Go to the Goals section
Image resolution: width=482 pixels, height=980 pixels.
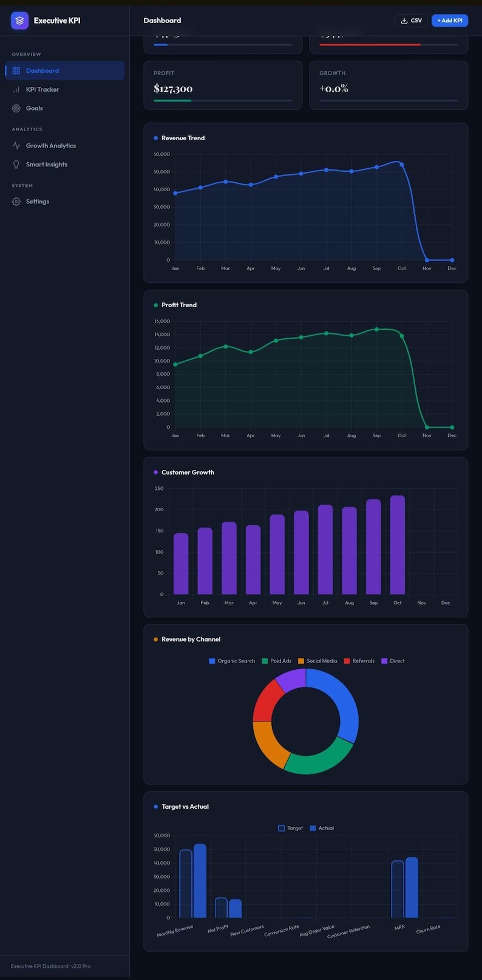pyautogui.click(x=65, y=108)
